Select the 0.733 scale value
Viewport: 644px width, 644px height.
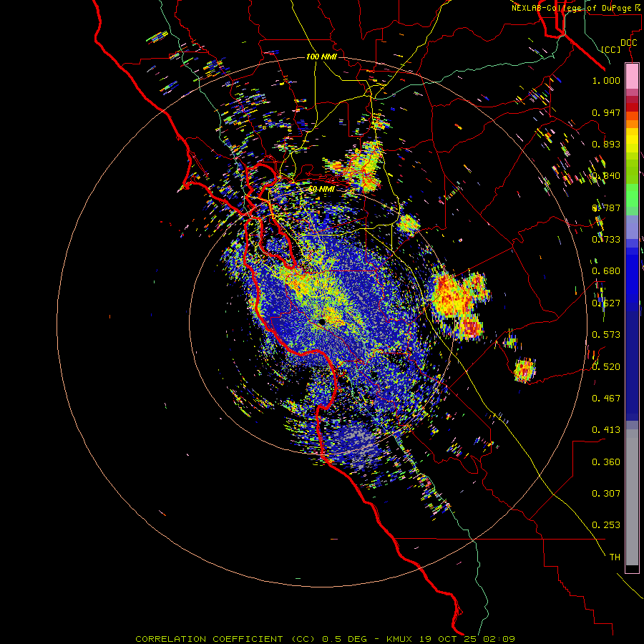coord(606,240)
